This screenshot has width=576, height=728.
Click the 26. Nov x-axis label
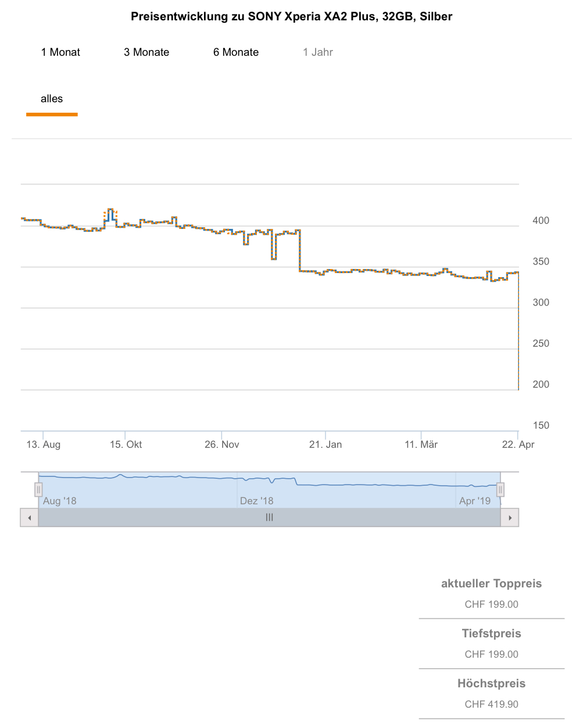[x=221, y=444]
